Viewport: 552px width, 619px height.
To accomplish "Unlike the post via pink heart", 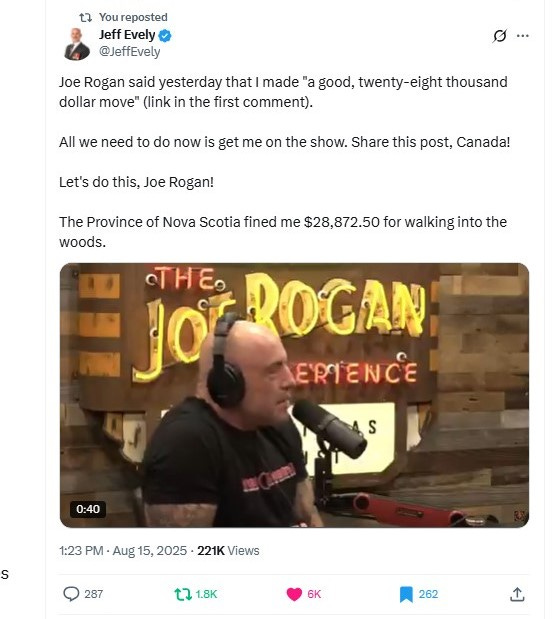I will (x=294, y=594).
